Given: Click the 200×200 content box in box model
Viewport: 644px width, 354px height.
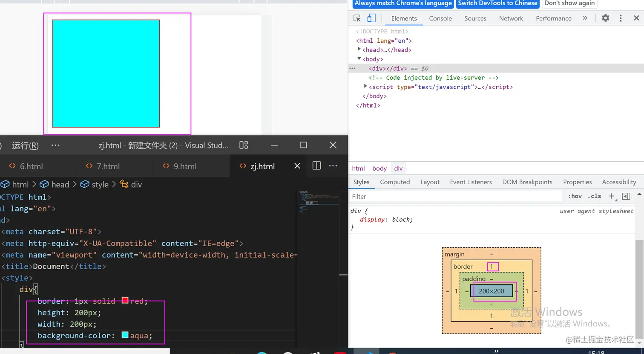Looking at the screenshot, I should tap(492, 291).
